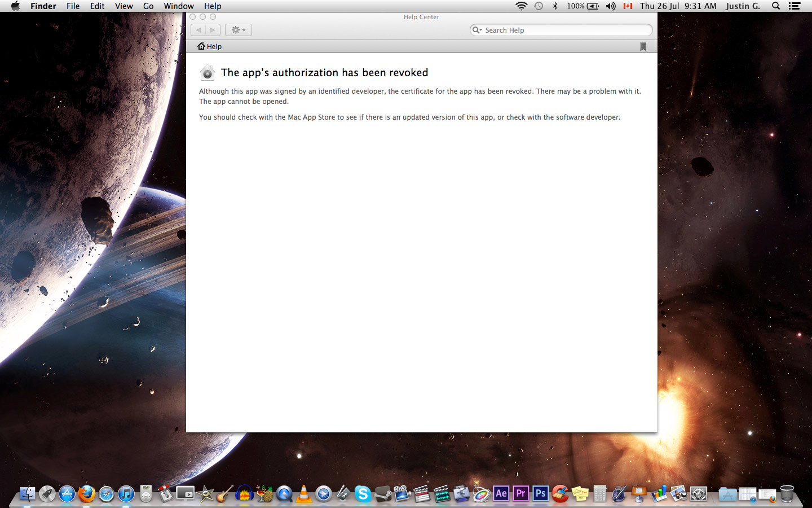This screenshot has height=508, width=812.
Task: Open iTunes from the Dock
Action: [x=126, y=493]
